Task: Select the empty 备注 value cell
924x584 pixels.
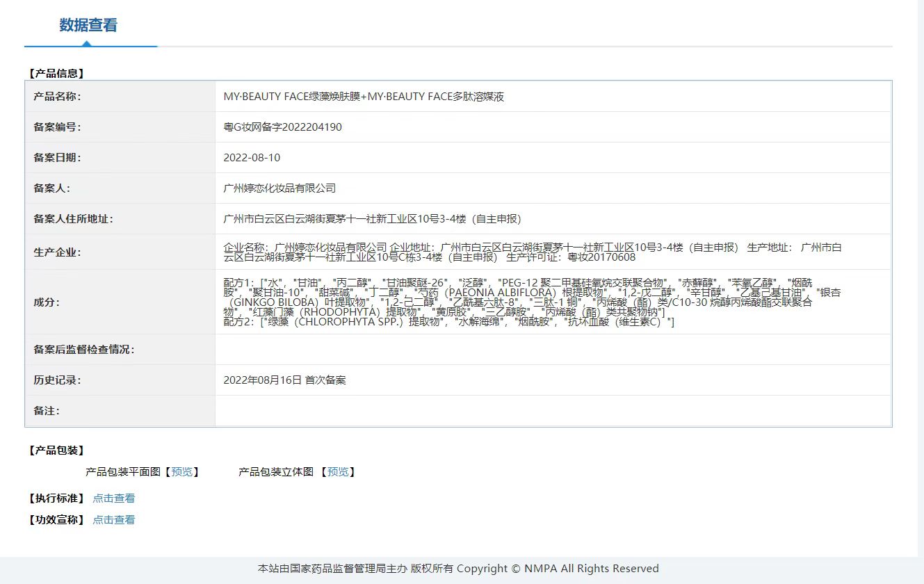Action: point(553,411)
